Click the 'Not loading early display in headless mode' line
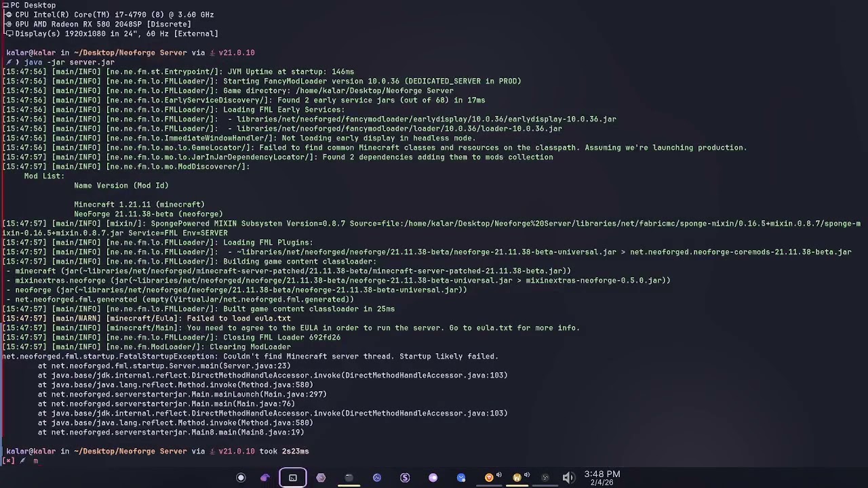 pyautogui.click(x=239, y=138)
